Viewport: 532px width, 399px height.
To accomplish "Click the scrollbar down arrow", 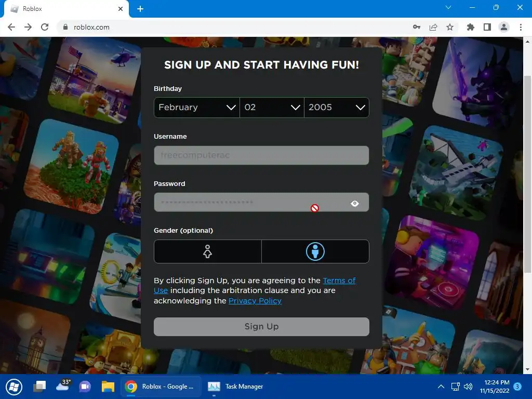I will point(527,369).
